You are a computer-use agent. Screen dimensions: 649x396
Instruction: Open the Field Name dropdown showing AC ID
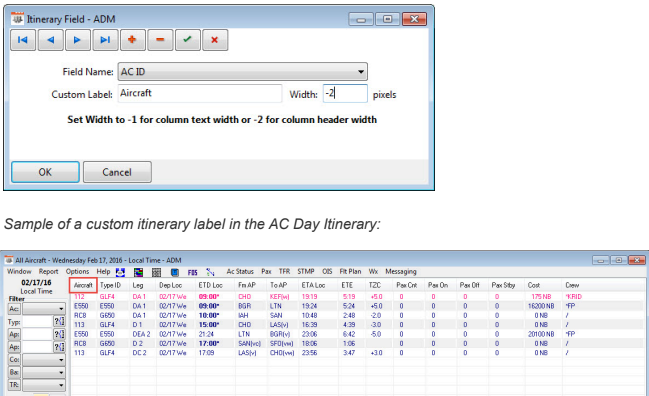243,72
